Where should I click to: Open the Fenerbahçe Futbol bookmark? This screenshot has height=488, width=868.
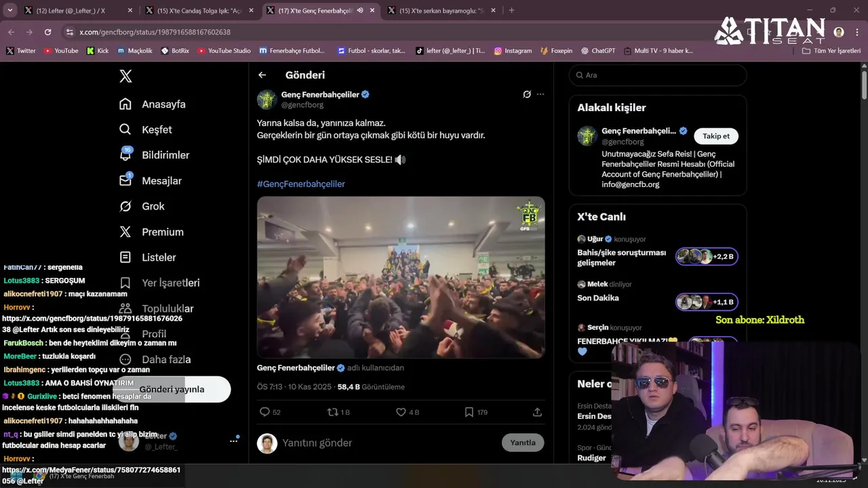point(292,51)
